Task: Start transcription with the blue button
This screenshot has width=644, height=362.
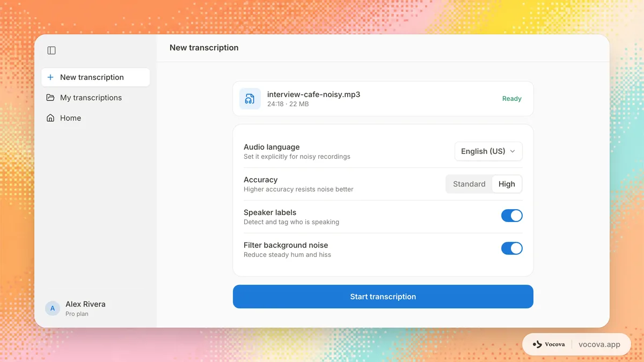Action: [x=383, y=297]
